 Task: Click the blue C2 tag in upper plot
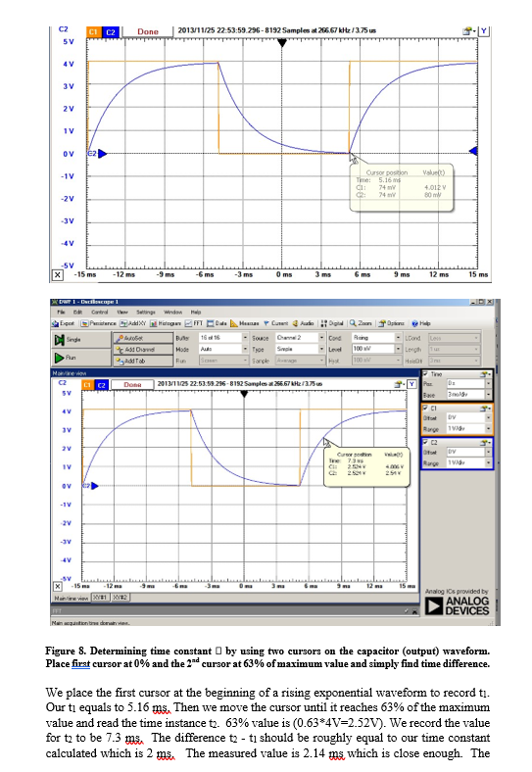tap(111, 32)
